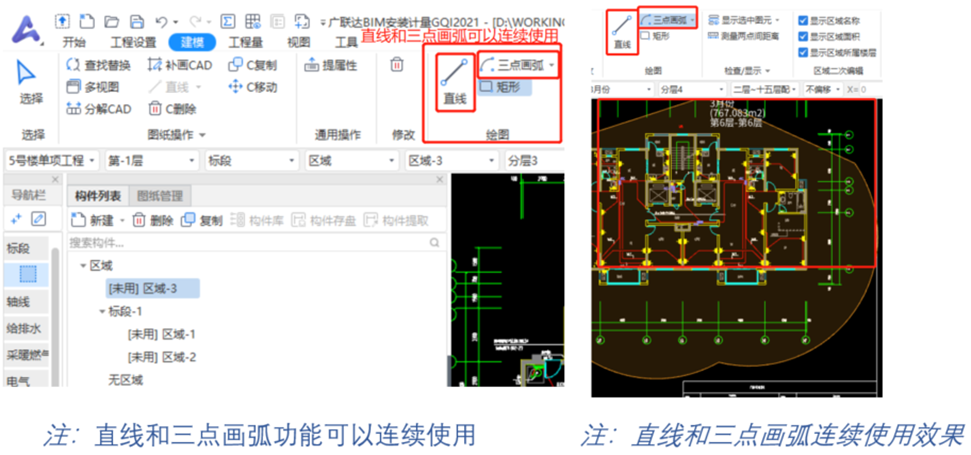Toggle the 显示区域名称 checkbox
Image resolution: width=971 pixels, height=455 pixels.
(x=803, y=20)
